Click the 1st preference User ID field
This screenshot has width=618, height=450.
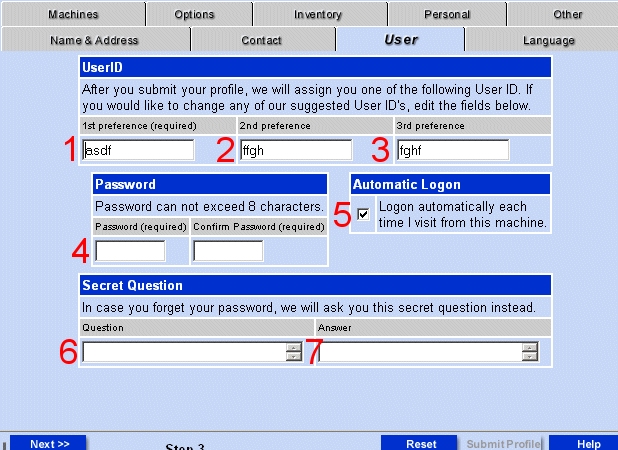(138, 150)
